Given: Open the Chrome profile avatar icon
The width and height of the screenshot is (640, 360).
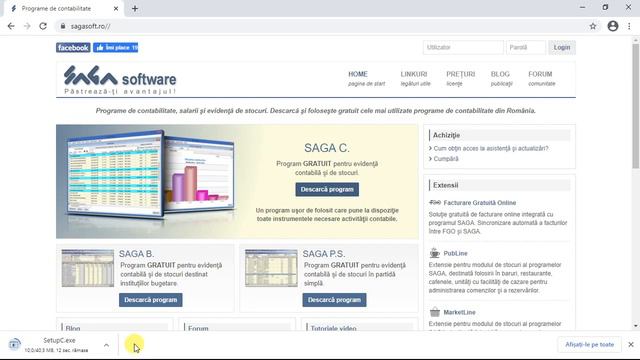Looking at the screenshot, I should pyautogui.click(x=613, y=26).
